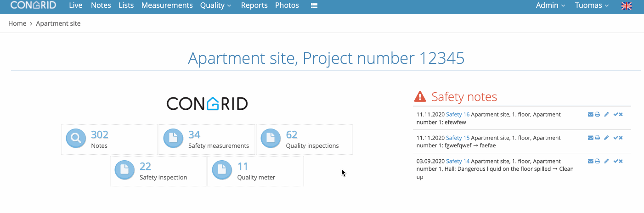The width and height of the screenshot is (644, 213).
Task: Click the Notes magnifier icon
Action: (x=76, y=138)
